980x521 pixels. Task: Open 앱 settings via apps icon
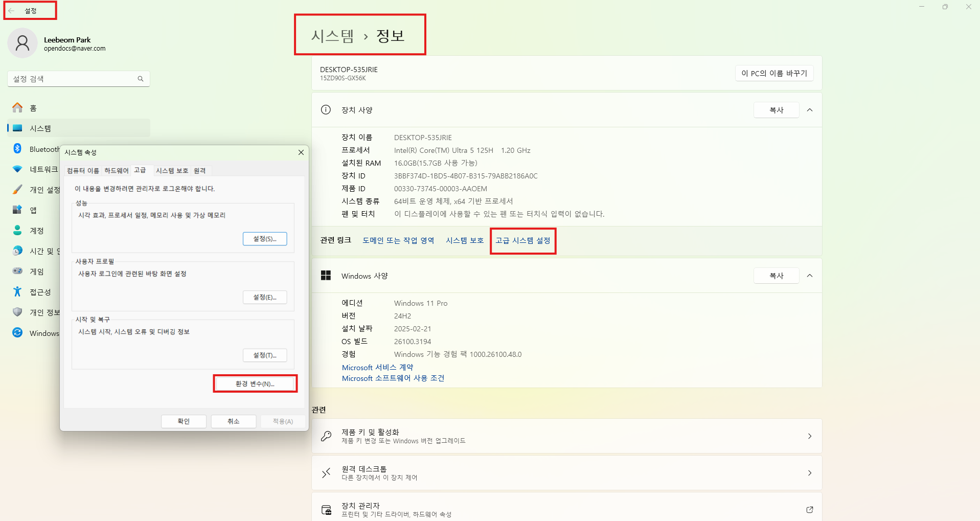pos(17,210)
